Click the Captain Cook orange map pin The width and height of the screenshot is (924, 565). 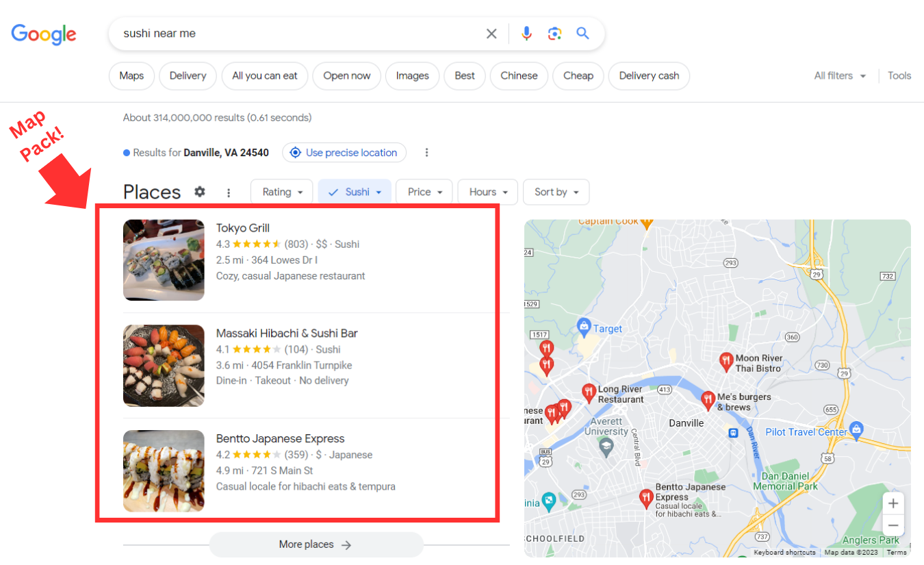(x=646, y=223)
